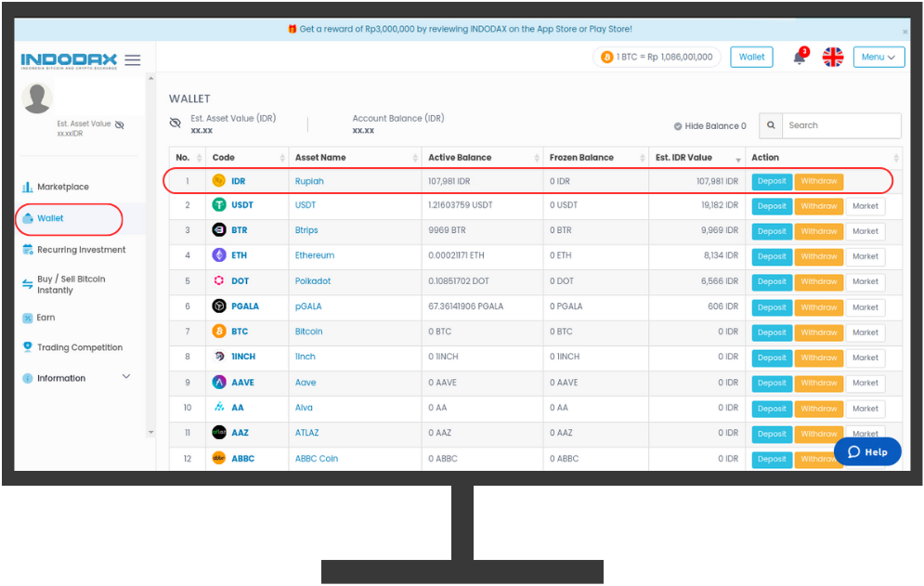Click the AAVE coin icon
Viewport: 924px width, 586px height.
219,382
